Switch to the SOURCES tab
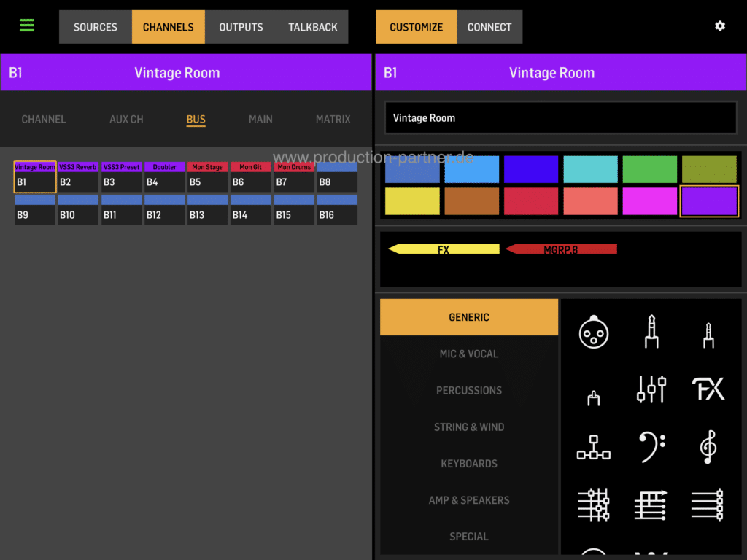 pyautogui.click(x=96, y=27)
